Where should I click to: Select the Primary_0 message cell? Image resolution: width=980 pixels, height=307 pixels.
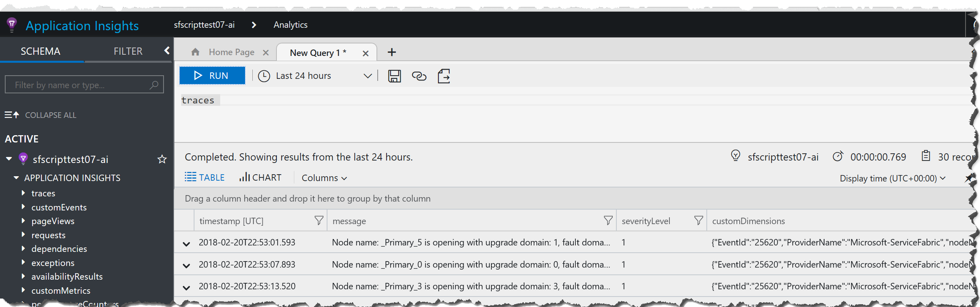(471, 264)
